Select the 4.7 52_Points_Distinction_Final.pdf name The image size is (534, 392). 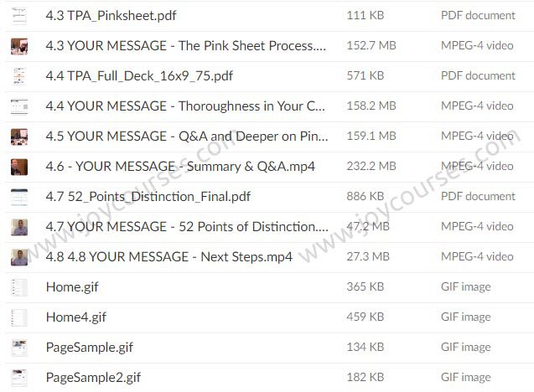point(148,197)
